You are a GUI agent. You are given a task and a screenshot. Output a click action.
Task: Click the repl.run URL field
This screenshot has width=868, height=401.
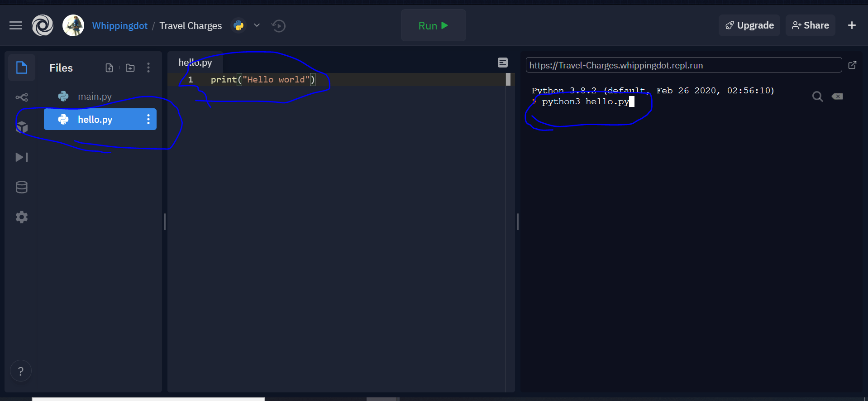684,65
